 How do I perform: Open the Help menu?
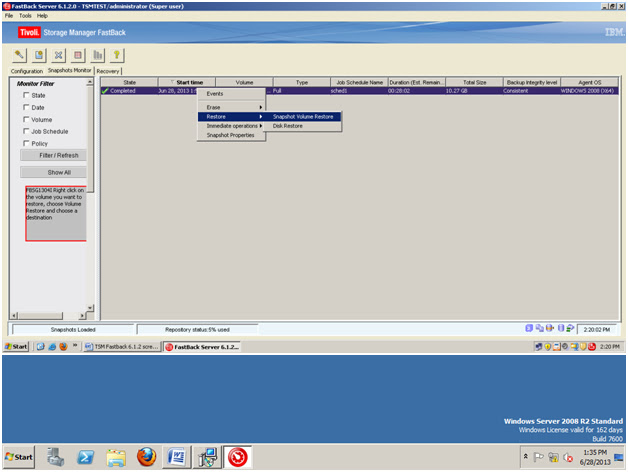click(x=42, y=16)
